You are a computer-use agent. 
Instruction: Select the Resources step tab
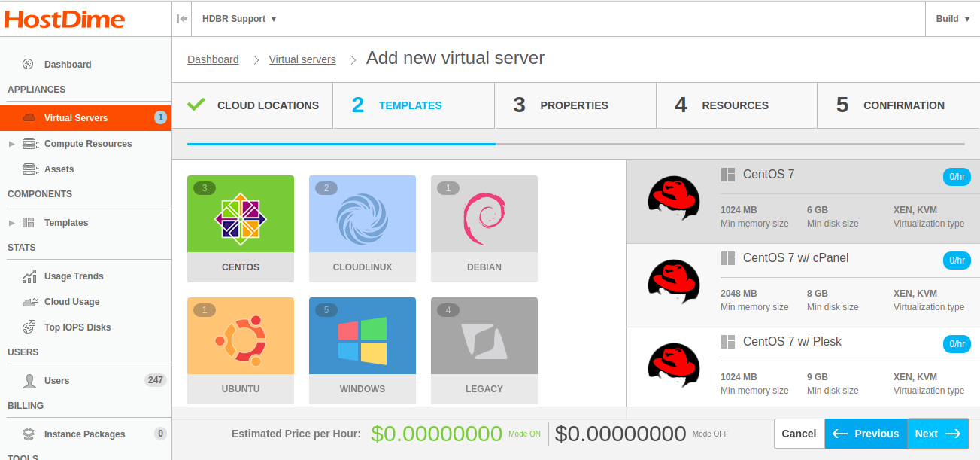(x=736, y=105)
